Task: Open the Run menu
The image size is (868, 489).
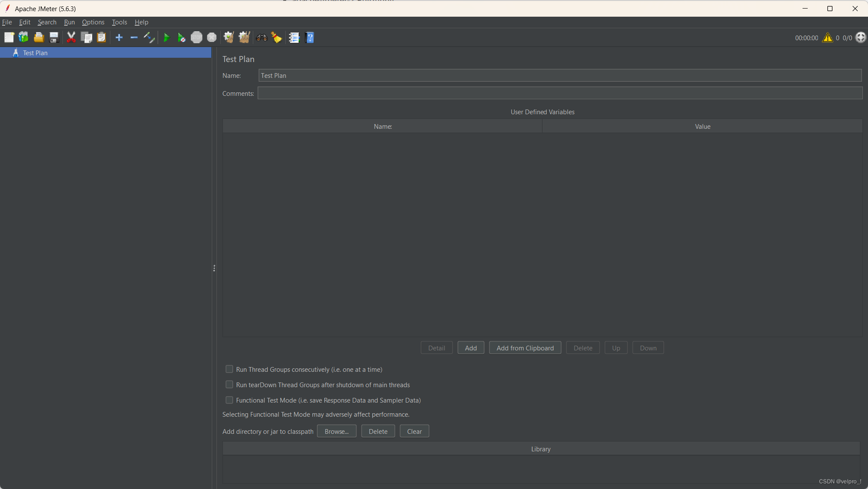Action: point(69,22)
